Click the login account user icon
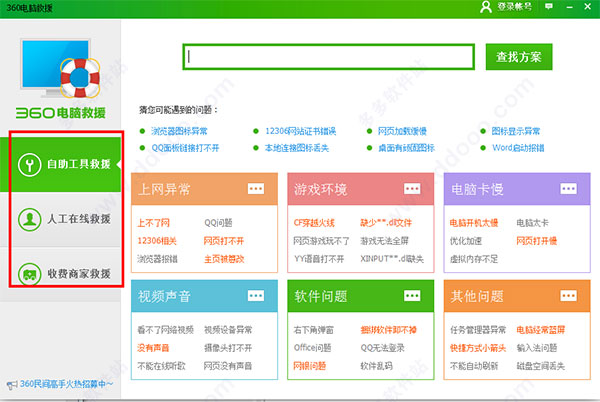This screenshot has height=402, width=600. pyautogui.click(x=486, y=7)
